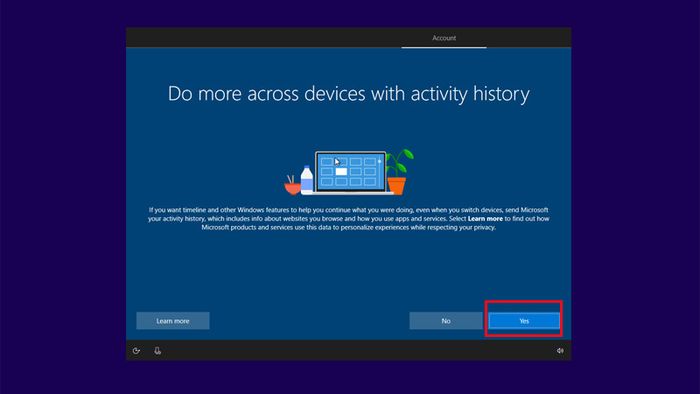Open the Learn more button
Screen dimensions: 700x394
173,321
